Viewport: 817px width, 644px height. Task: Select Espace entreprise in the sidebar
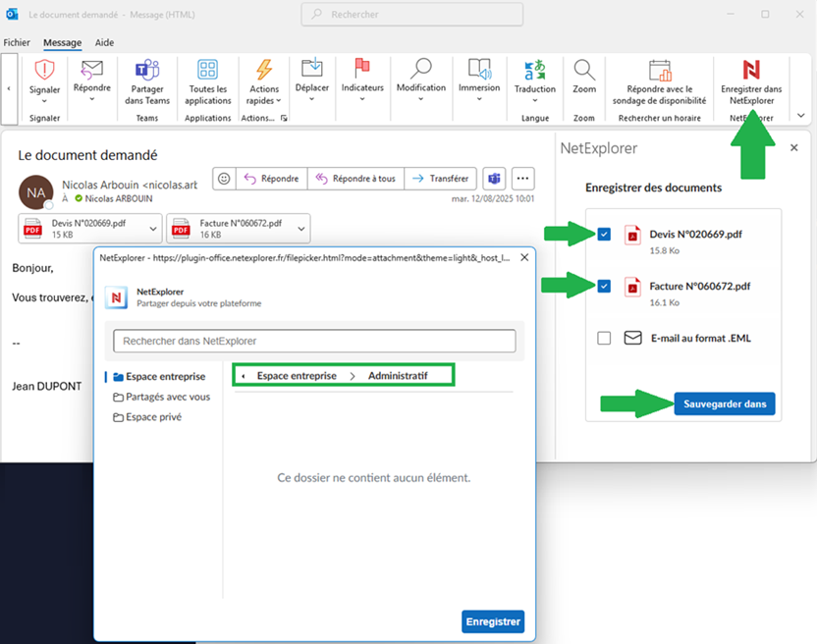coord(159,376)
